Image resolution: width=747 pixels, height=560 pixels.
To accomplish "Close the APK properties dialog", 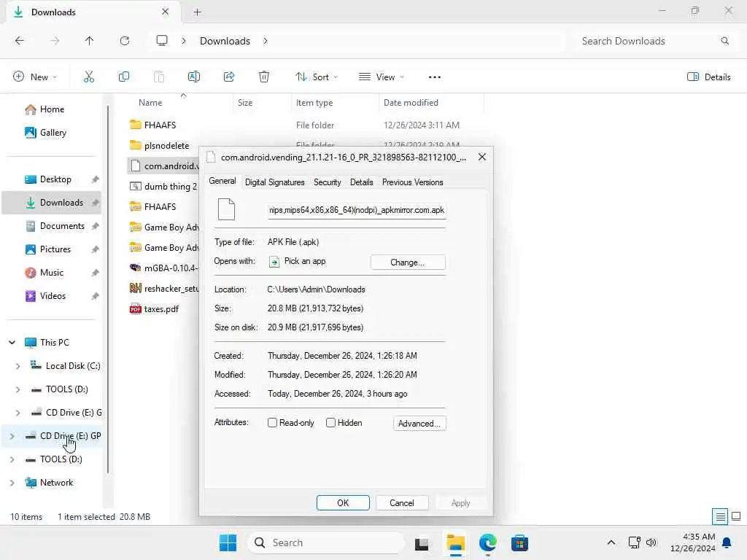I will click(482, 157).
